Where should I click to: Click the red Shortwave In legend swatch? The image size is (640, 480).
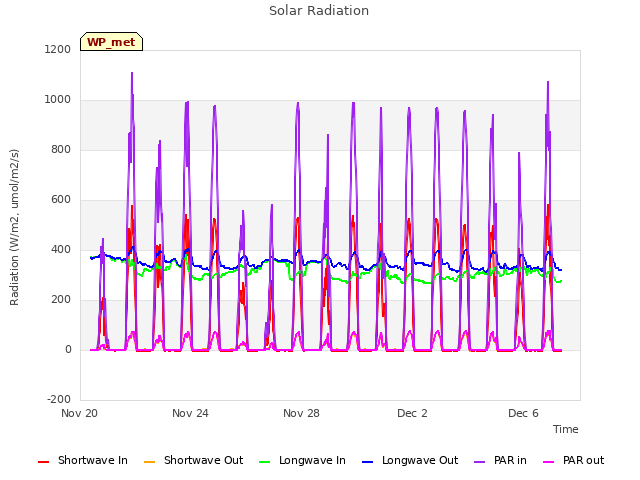[x=43, y=462]
